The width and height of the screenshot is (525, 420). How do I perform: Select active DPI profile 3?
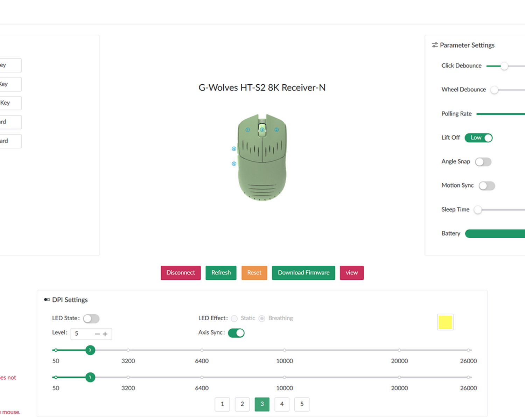click(262, 404)
